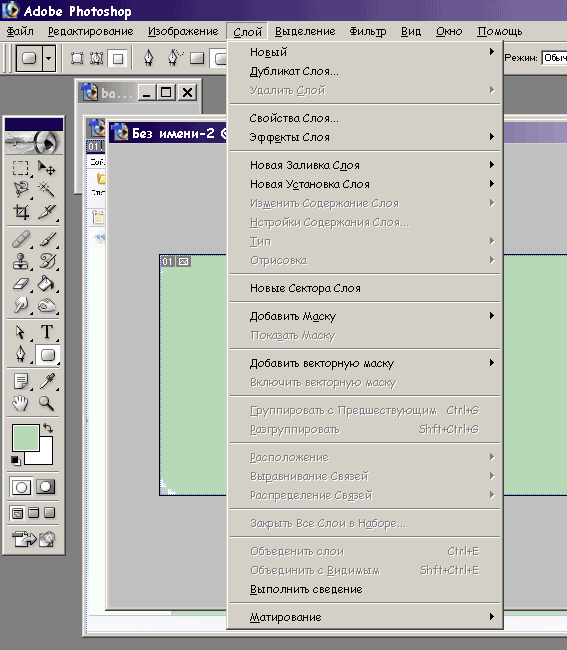Select the Pen tool in toolbox
Screen dimensions: 567x650
20,355
